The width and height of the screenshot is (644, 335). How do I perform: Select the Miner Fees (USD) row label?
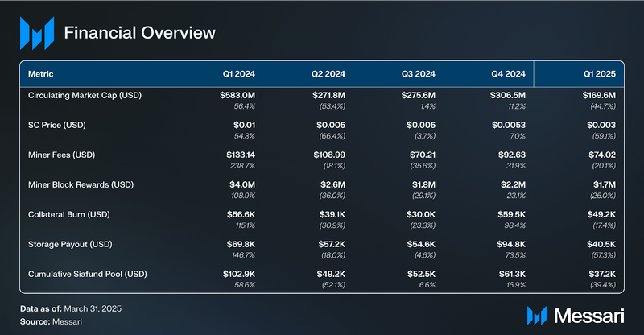[x=61, y=155]
